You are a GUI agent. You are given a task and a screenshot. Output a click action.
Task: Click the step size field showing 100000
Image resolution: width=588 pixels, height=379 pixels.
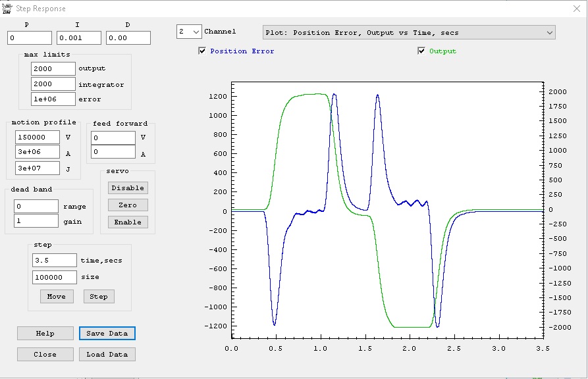coord(54,278)
